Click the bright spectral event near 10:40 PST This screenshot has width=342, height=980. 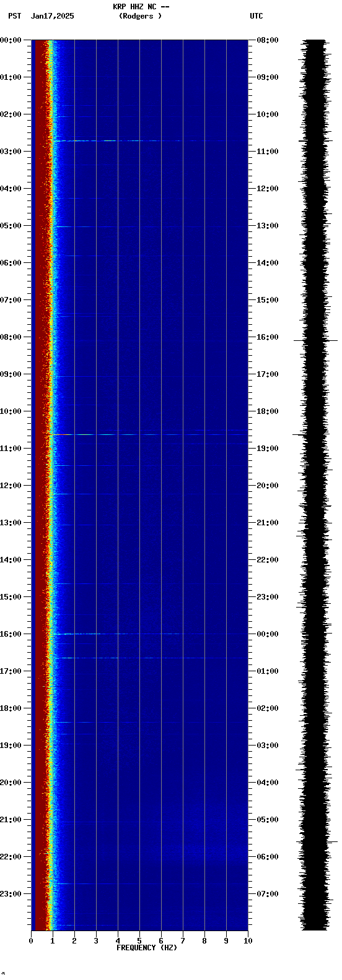[149, 434]
